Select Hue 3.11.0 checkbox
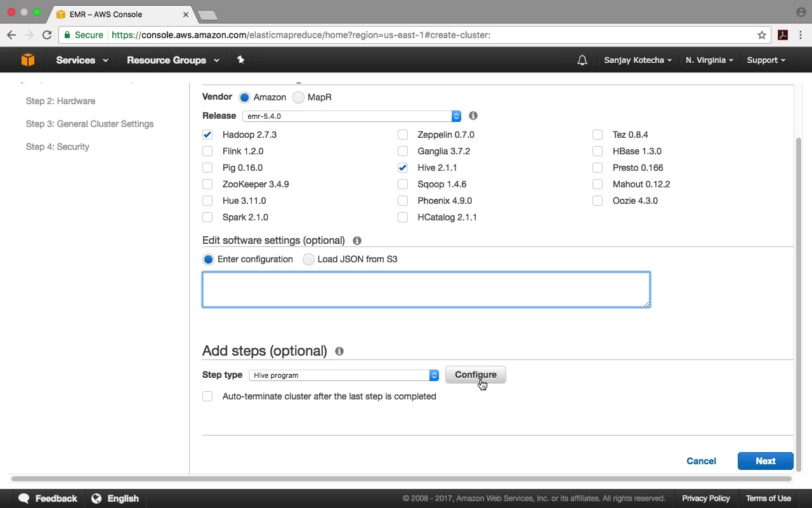The height and width of the screenshot is (508, 812). pyautogui.click(x=207, y=201)
